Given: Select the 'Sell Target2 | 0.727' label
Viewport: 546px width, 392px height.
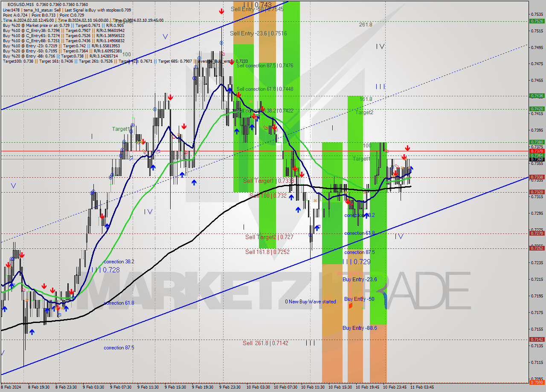Looking at the screenshot, I should click(269, 237).
